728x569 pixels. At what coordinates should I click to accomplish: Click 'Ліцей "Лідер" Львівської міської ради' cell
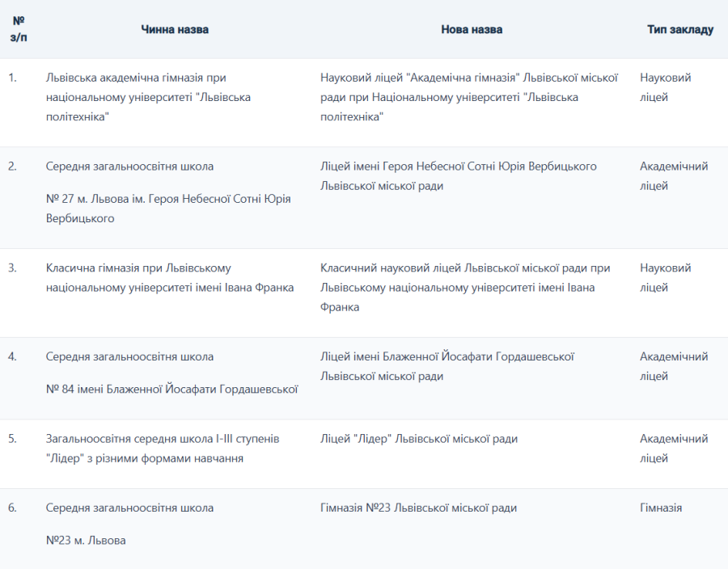tap(419, 439)
